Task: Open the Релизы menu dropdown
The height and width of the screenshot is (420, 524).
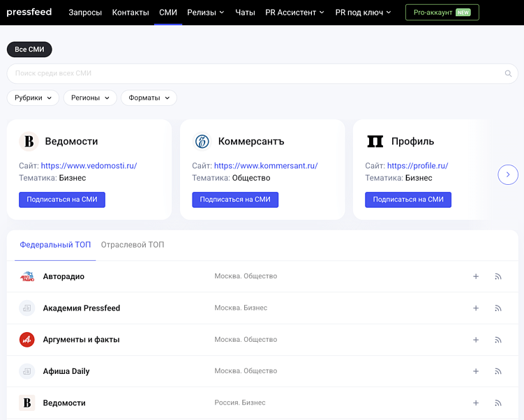Action: pyautogui.click(x=206, y=13)
